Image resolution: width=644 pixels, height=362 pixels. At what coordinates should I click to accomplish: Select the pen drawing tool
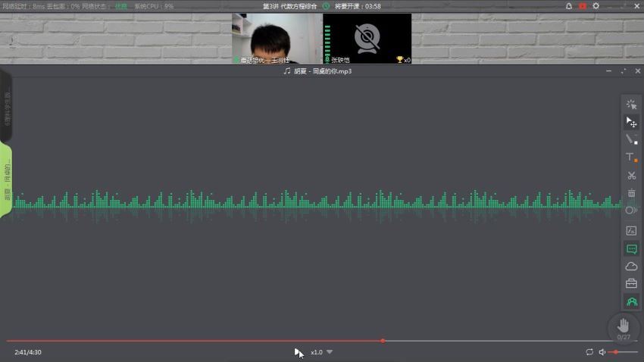pyautogui.click(x=631, y=139)
